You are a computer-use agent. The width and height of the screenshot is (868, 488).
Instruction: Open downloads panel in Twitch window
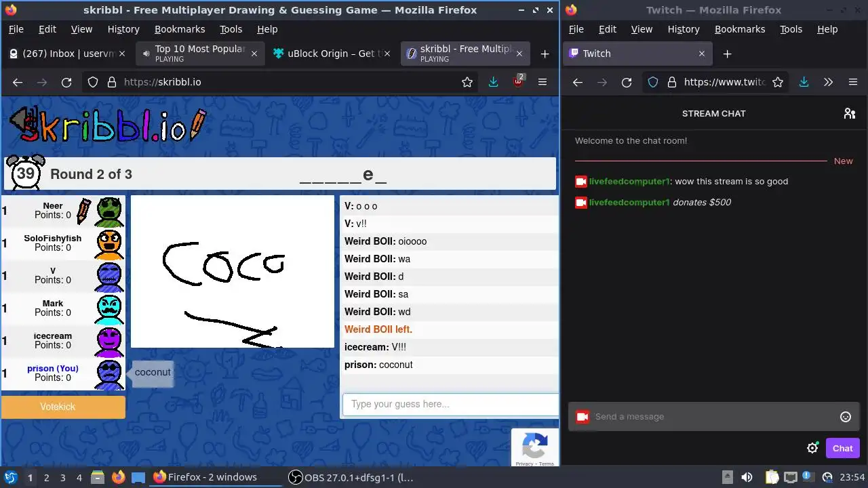pyautogui.click(x=804, y=82)
